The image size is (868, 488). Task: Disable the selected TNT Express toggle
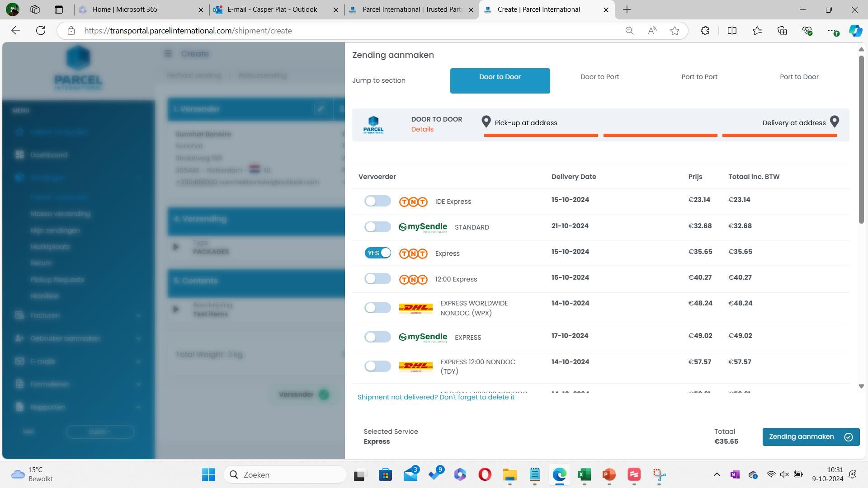[377, 253]
